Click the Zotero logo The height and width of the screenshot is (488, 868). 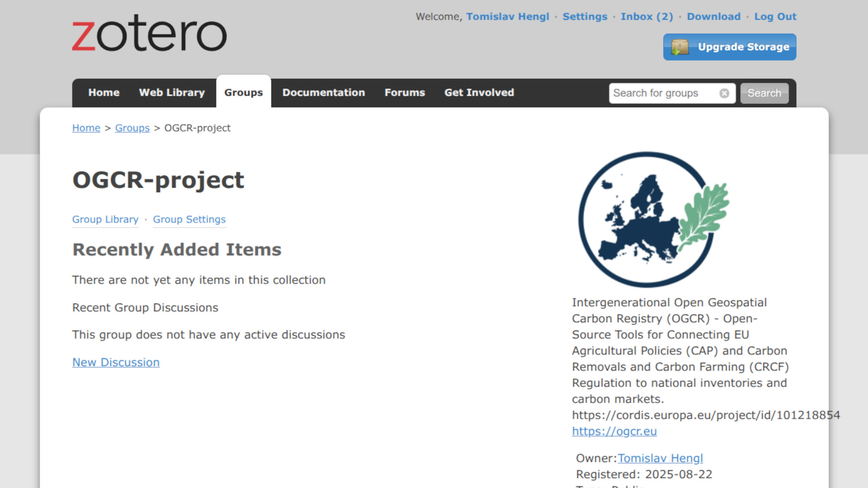tap(149, 34)
